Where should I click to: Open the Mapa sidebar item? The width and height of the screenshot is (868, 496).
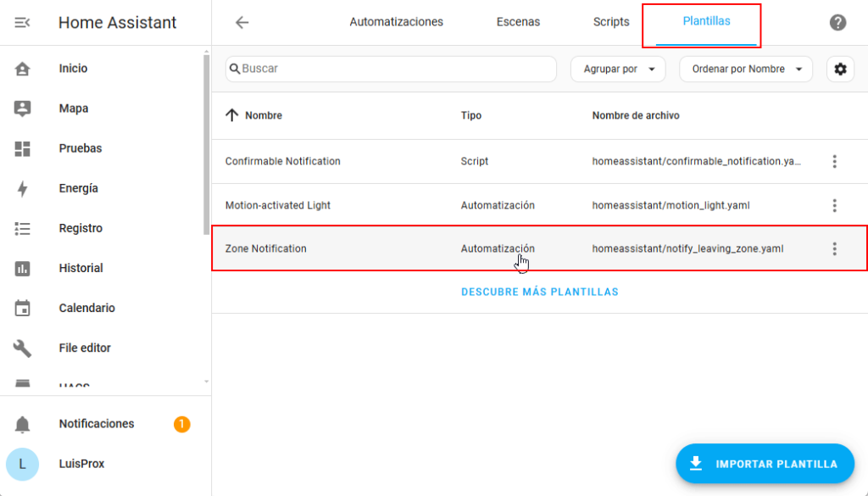(73, 109)
